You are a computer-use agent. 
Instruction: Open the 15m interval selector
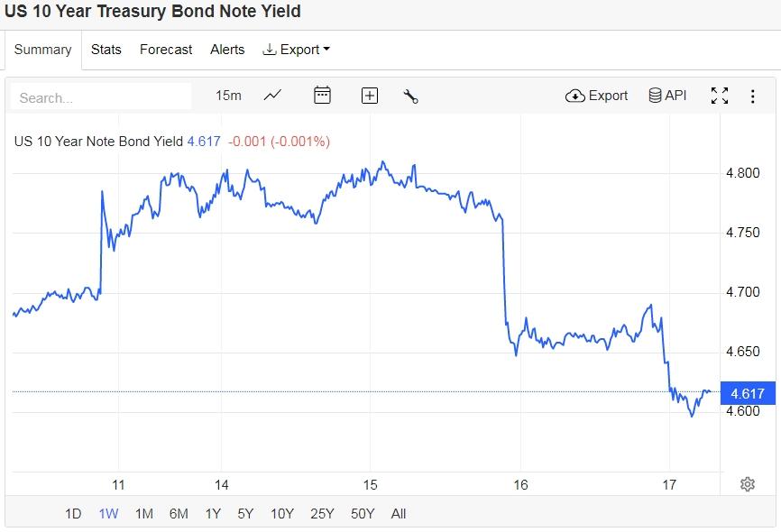tap(228, 96)
